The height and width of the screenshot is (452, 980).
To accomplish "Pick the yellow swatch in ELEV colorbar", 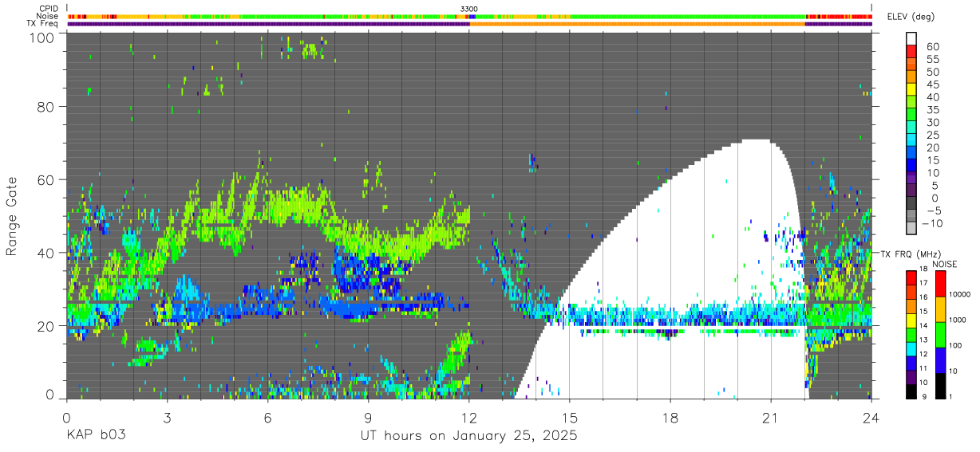I will tap(911, 88).
